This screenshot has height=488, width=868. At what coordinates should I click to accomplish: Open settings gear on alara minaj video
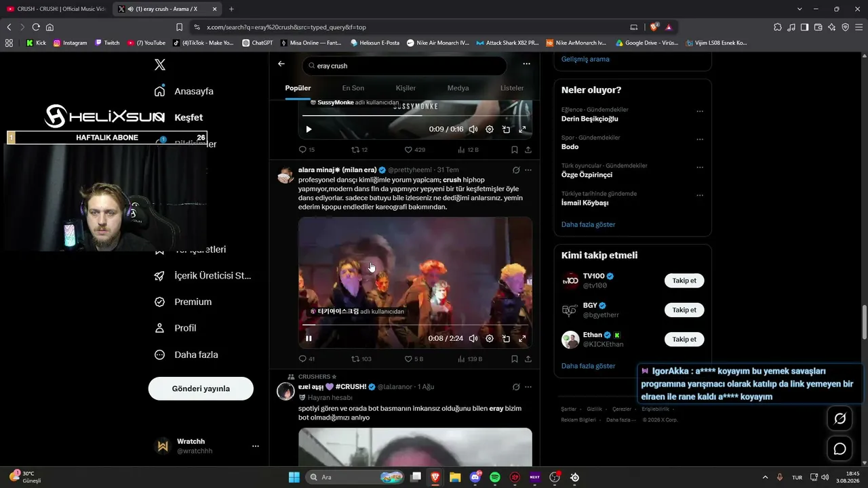[490, 338]
